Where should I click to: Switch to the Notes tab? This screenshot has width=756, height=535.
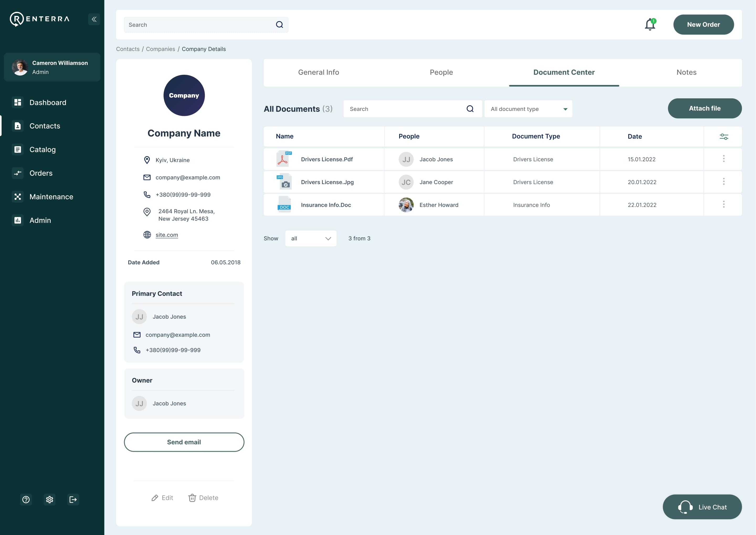click(x=686, y=72)
